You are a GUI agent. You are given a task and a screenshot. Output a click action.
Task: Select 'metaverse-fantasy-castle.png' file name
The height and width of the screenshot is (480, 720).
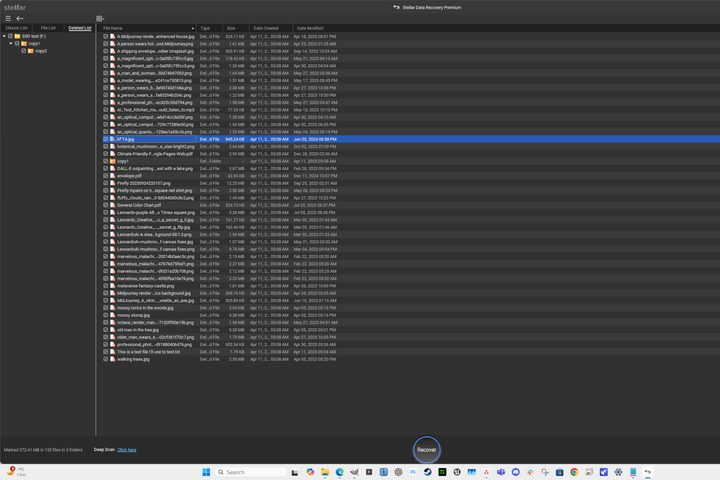146,286
